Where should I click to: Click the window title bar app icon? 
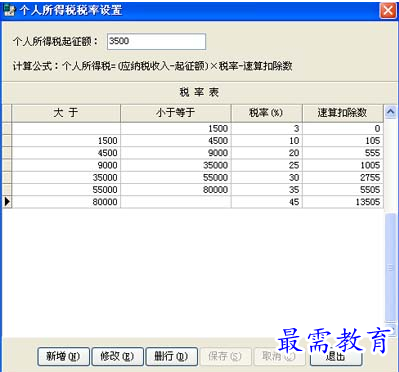pyautogui.click(x=9, y=10)
